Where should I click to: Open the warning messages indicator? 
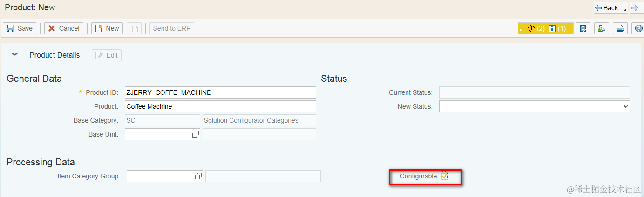(536, 29)
